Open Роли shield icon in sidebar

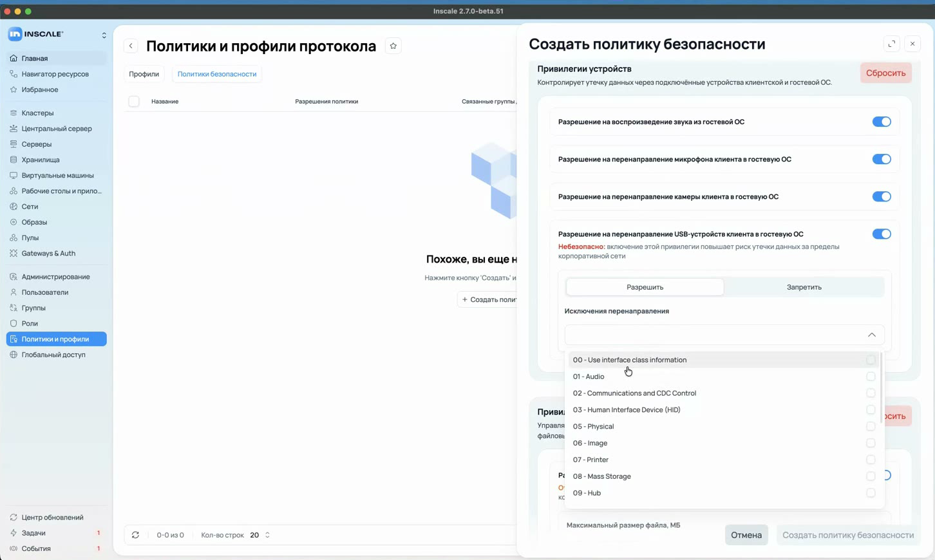[14, 323]
